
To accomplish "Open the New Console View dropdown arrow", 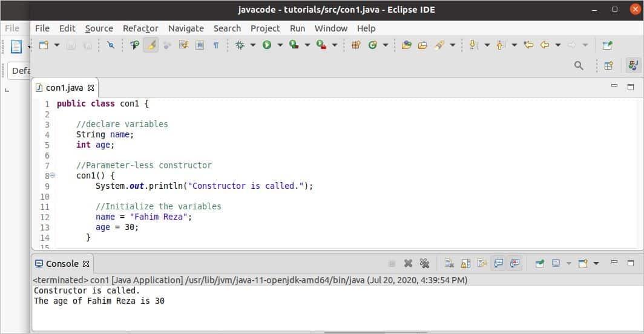I will 596,263.
